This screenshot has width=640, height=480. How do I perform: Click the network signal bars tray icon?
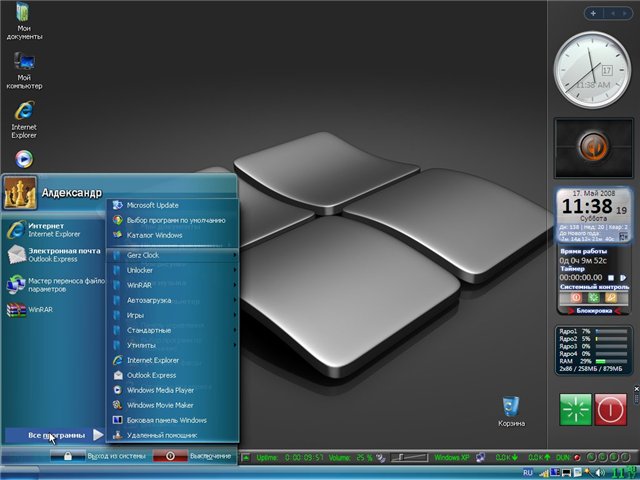[543, 473]
